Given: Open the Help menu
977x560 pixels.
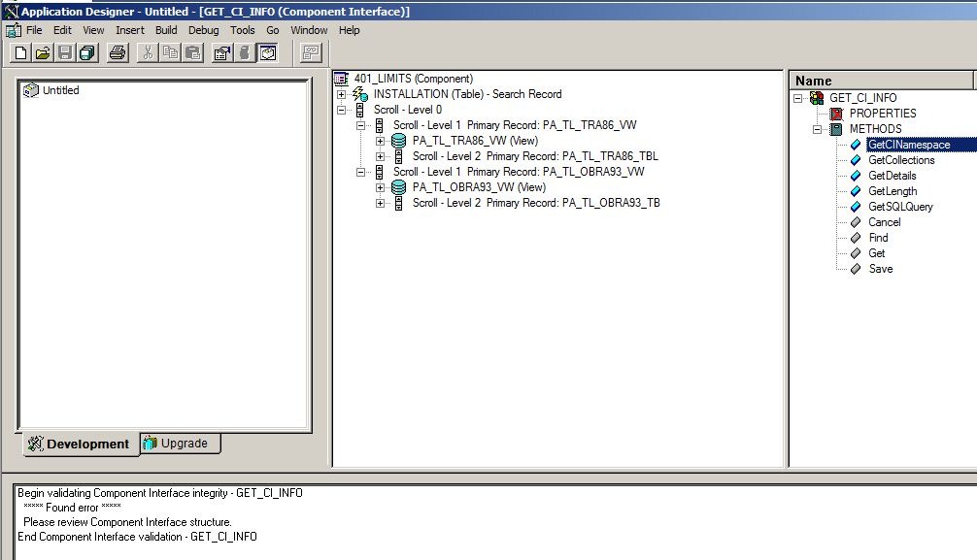Looking at the screenshot, I should click(349, 30).
